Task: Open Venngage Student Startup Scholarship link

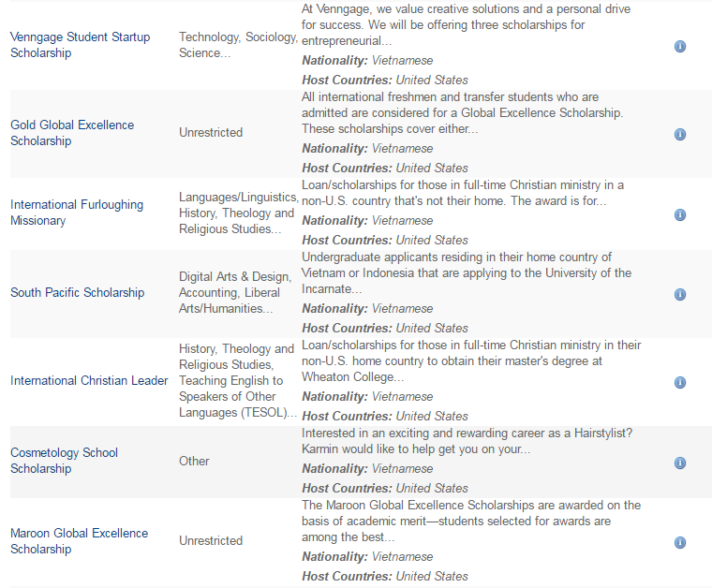Action: 80,45
